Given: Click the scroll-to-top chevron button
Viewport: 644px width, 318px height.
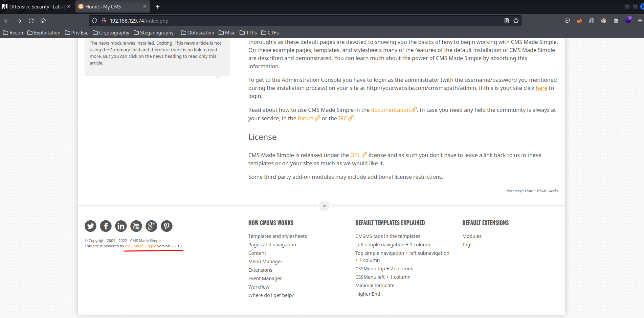Looking at the screenshot, I should [x=325, y=205].
